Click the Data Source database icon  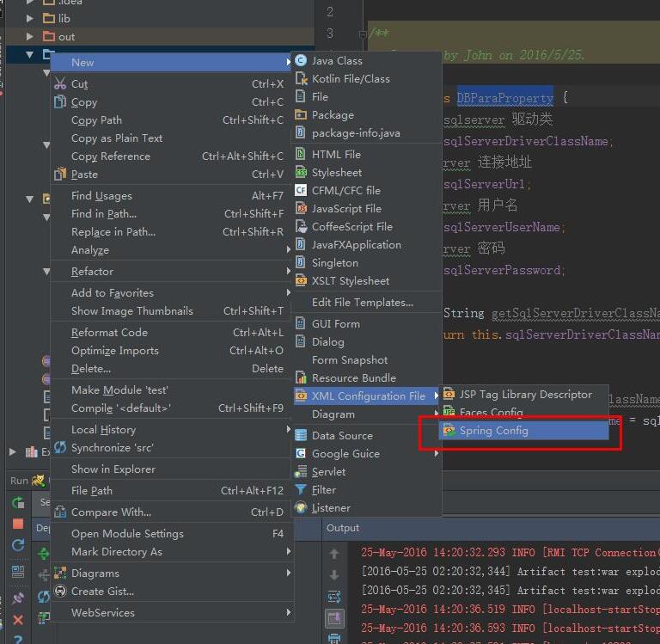tap(301, 435)
